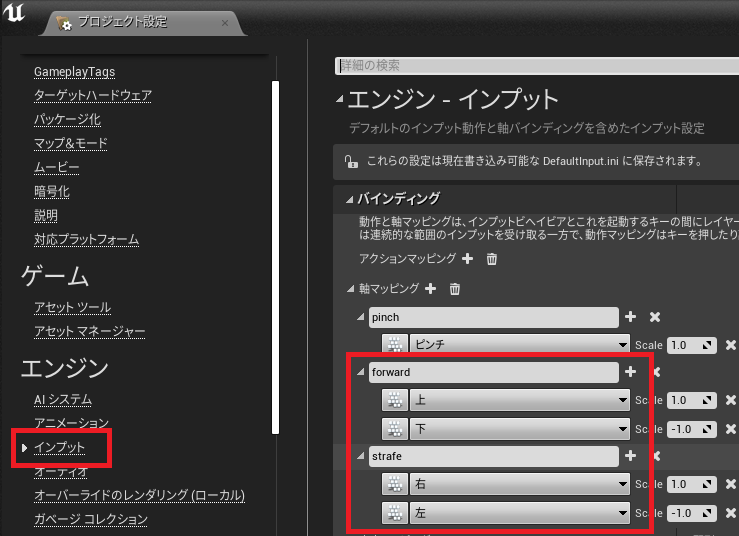739x536 pixels.
Task: Delete all アクションマッピング with trash icon
Action: click(492, 259)
